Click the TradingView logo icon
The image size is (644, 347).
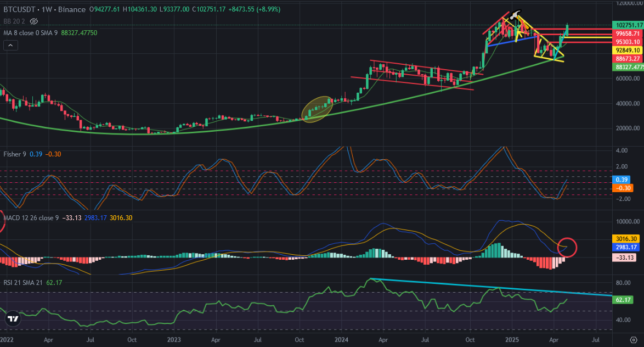coord(13,318)
